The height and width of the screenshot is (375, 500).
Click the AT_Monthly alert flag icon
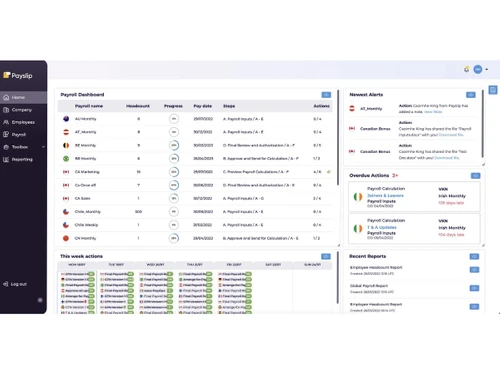point(352,109)
